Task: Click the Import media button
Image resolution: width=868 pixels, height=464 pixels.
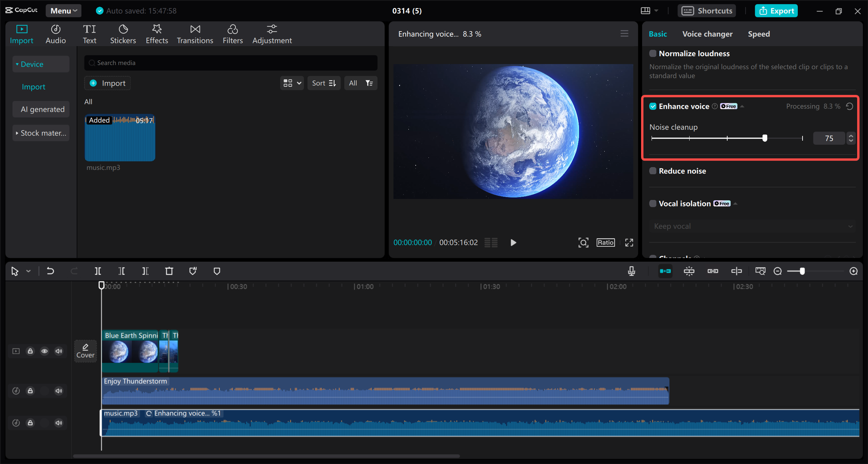Action: pyautogui.click(x=107, y=83)
